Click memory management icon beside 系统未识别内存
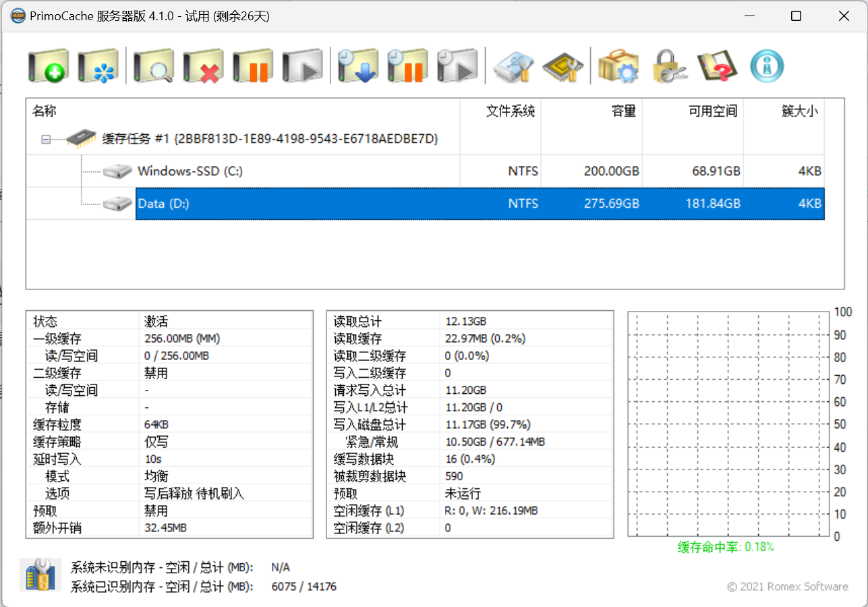 (40, 575)
